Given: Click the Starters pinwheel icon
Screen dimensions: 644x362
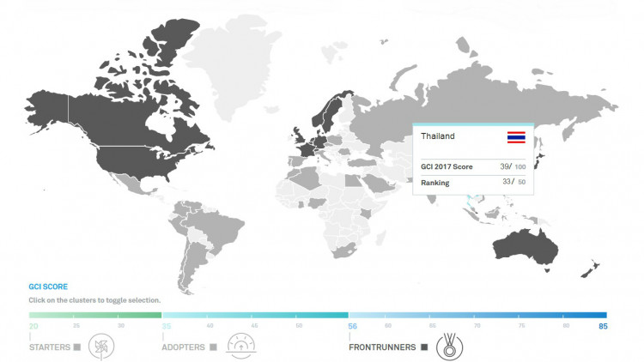Looking at the screenshot, I should pos(101,347).
